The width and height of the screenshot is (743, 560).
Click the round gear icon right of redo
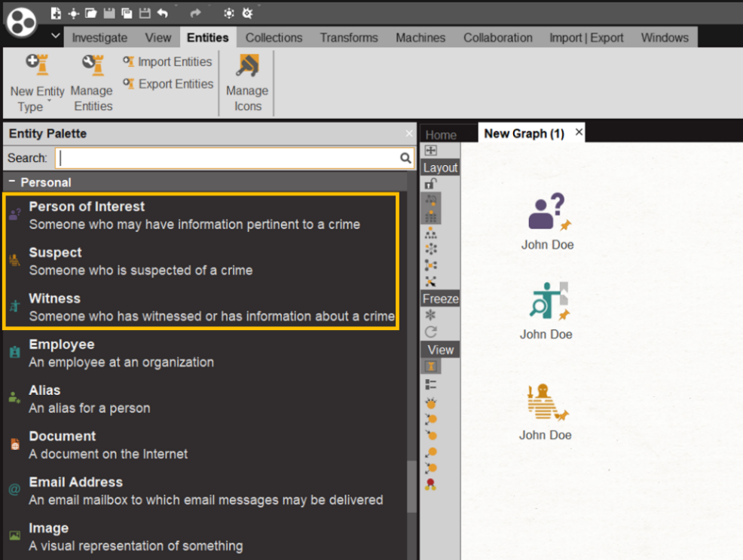(x=229, y=14)
